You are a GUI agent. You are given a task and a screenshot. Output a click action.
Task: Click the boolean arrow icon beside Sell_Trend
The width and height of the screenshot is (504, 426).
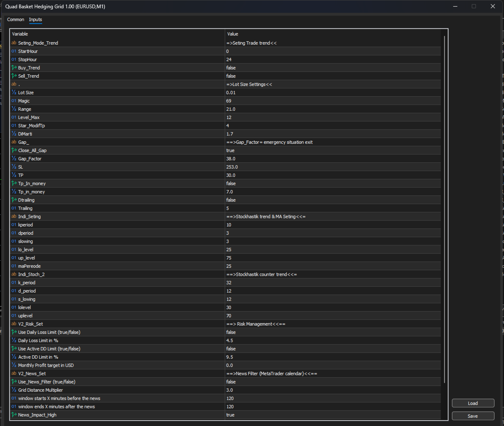click(x=14, y=76)
